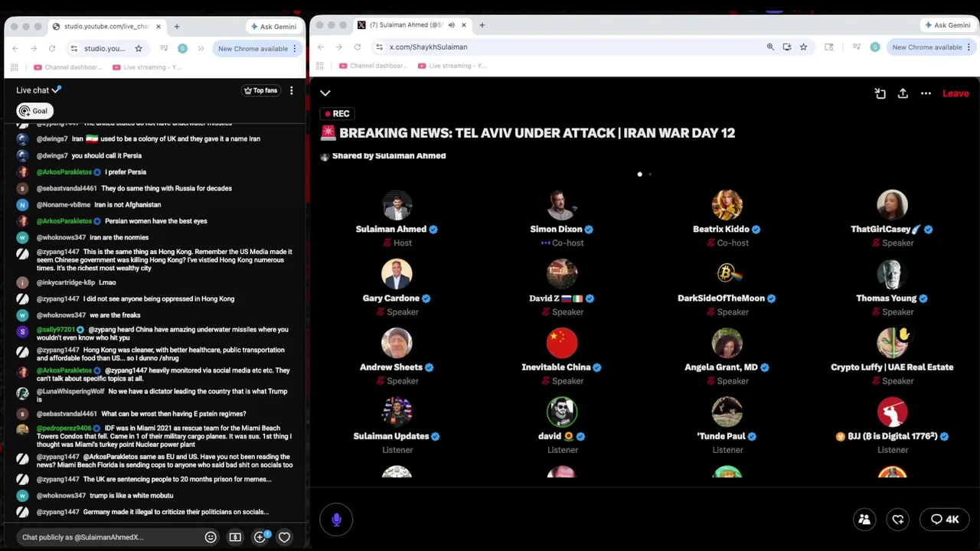
Task: Open the Space more options ellipsis
Action: (926, 93)
